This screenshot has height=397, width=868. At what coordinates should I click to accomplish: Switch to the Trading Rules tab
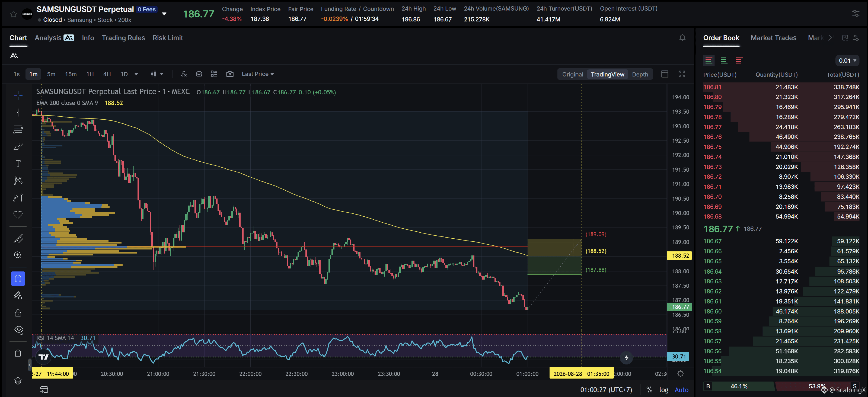coord(123,38)
